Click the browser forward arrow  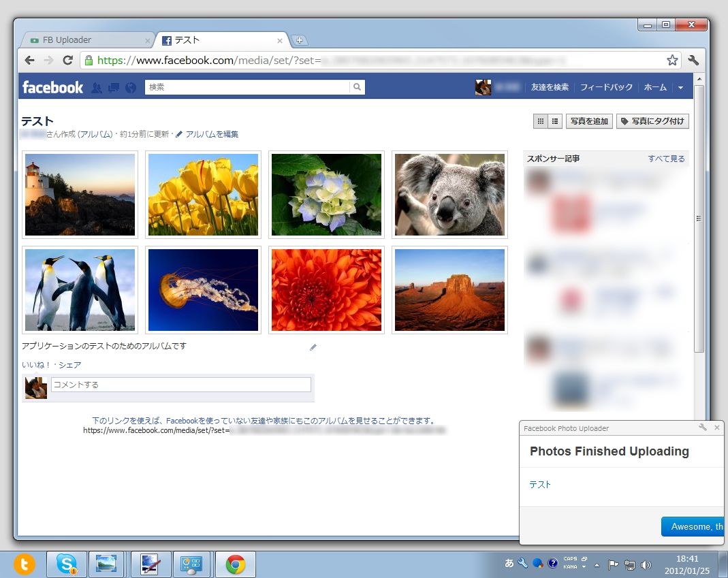[x=49, y=60]
